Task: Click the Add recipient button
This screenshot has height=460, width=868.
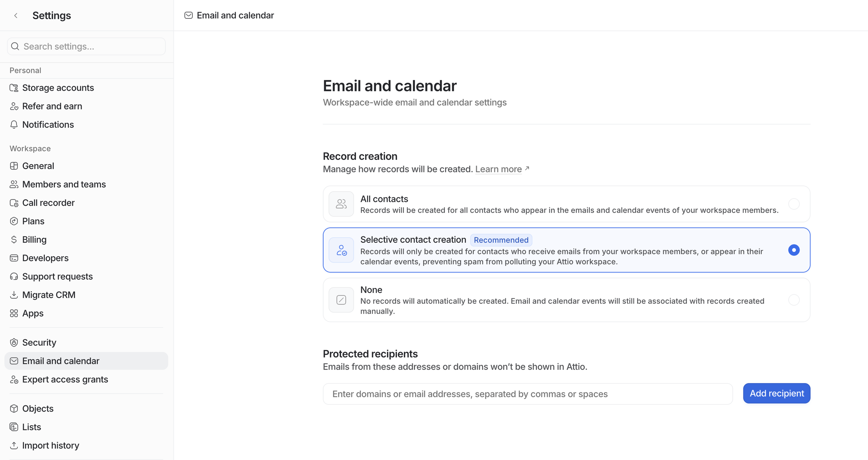Action: tap(777, 393)
